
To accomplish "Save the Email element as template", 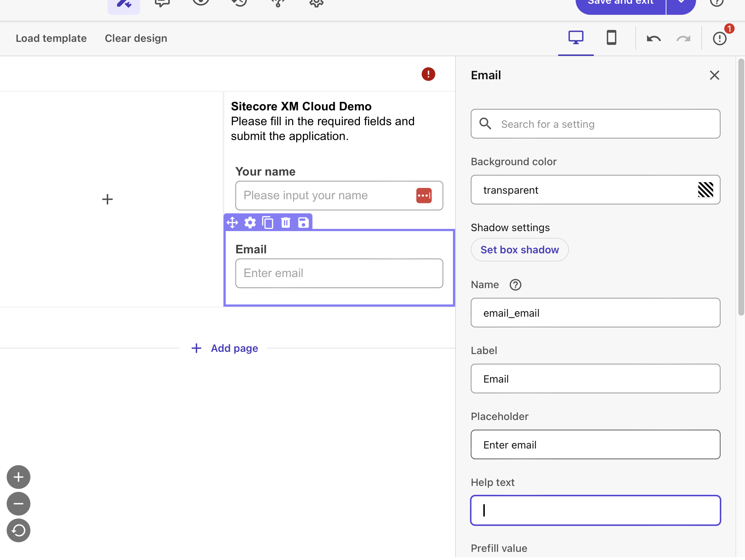I will 303,223.
